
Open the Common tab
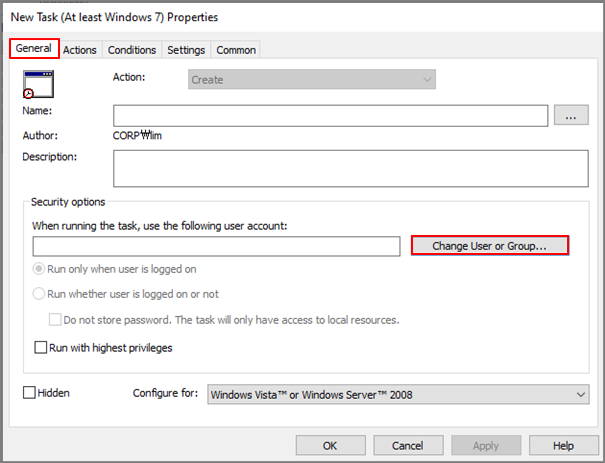pos(236,50)
